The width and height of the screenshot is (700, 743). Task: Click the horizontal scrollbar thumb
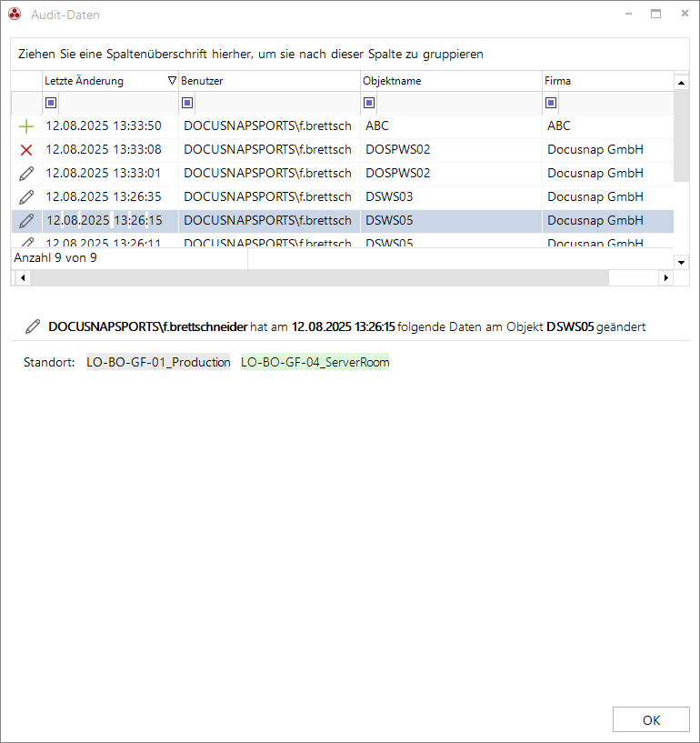[x=320, y=277]
